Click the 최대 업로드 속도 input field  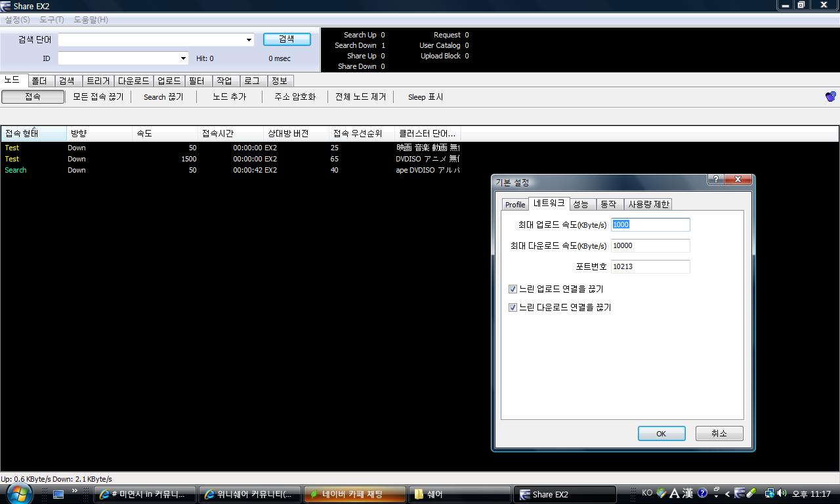650,224
